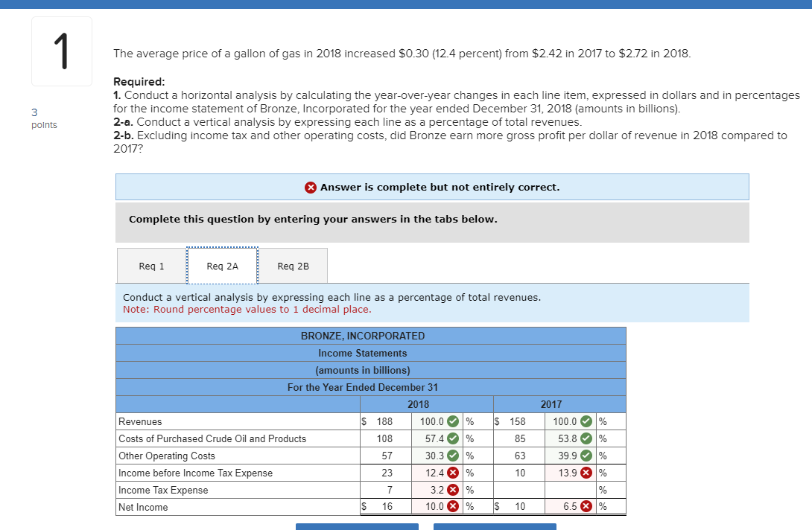
Task: Click the 'BRONZE, INCORPORATED' table title
Action: point(363,336)
